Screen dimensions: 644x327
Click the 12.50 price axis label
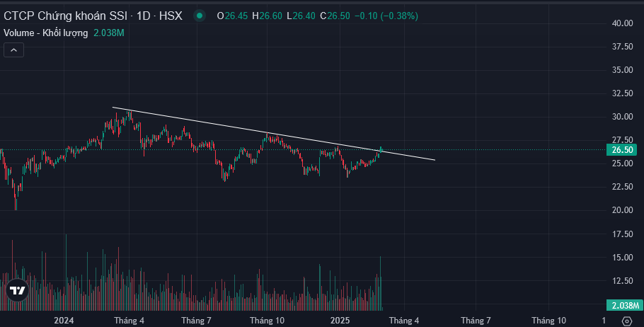(x=622, y=281)
